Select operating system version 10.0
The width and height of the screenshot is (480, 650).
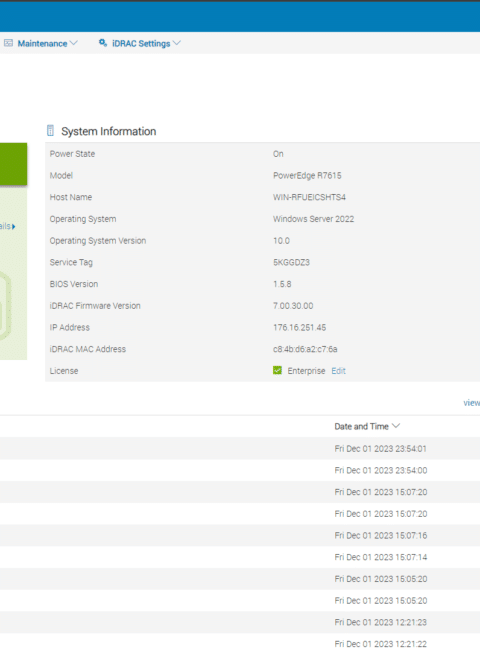click(x=281, y=241)
